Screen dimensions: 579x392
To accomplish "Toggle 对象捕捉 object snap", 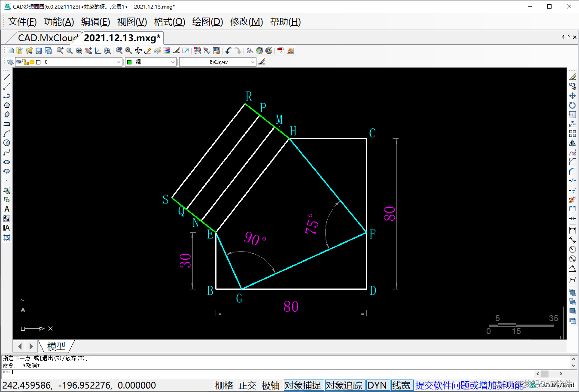I will [x=303, y=385].
